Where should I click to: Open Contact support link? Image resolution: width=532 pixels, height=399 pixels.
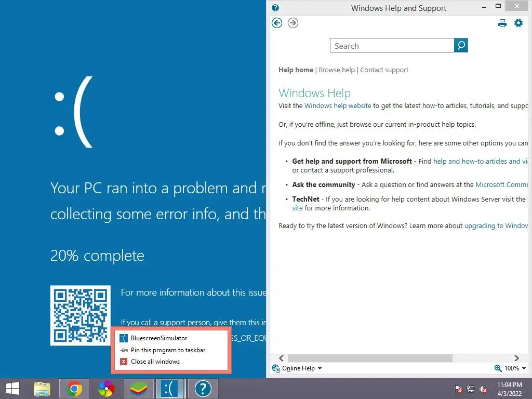[x=384, y=70]
